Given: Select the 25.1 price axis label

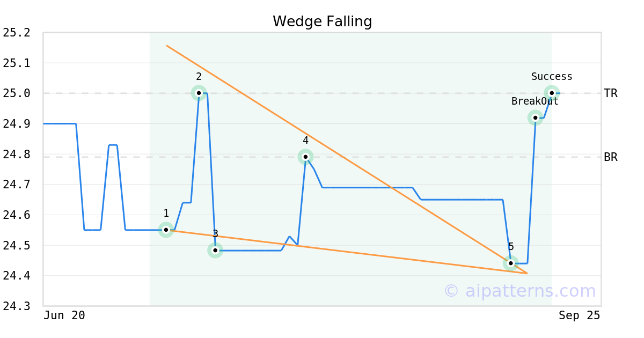Looking at the screenshot, I should coord(17,63).
